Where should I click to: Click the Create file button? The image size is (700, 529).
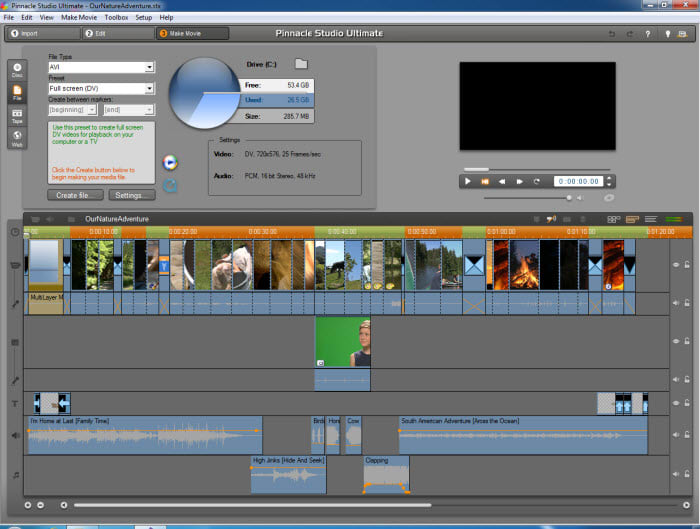75,195
